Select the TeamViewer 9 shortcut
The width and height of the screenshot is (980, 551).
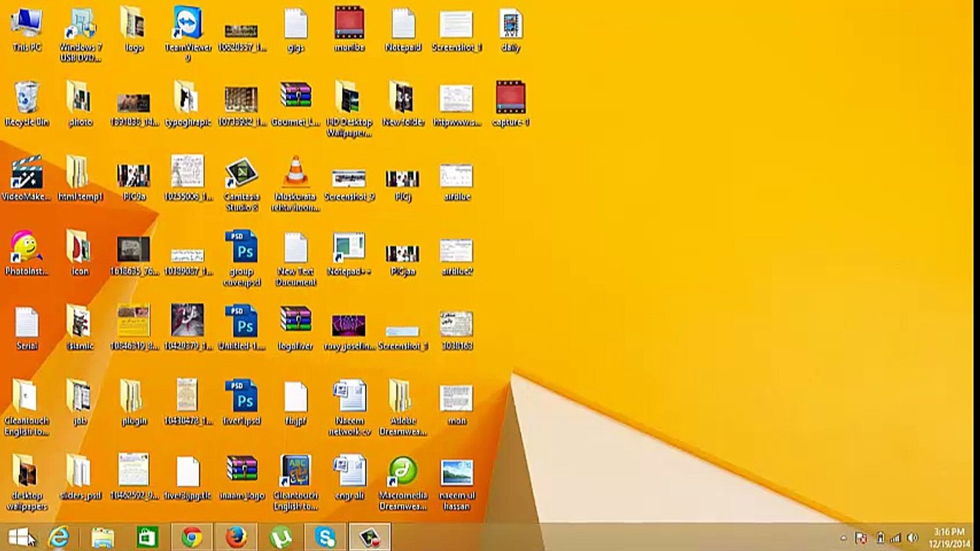[187, 34]
